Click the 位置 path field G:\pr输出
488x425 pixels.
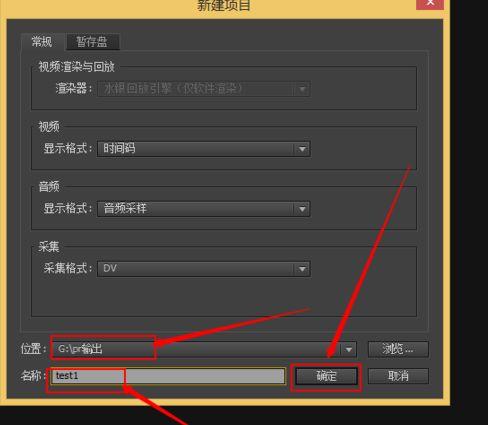pyautogui.click(x=204, y=349)
